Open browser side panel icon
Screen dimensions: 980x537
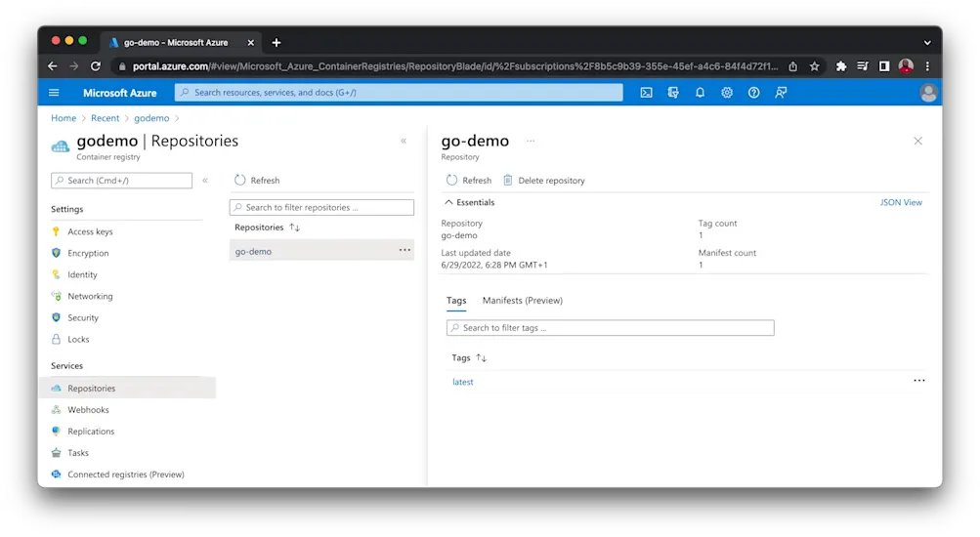click(883, 66)
